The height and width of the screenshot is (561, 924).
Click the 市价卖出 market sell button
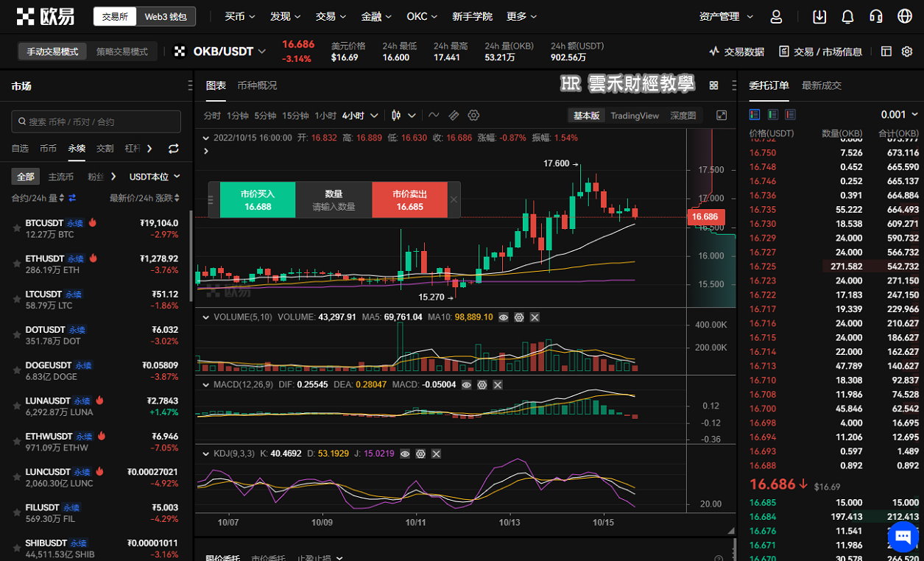[x=409, y=200]
